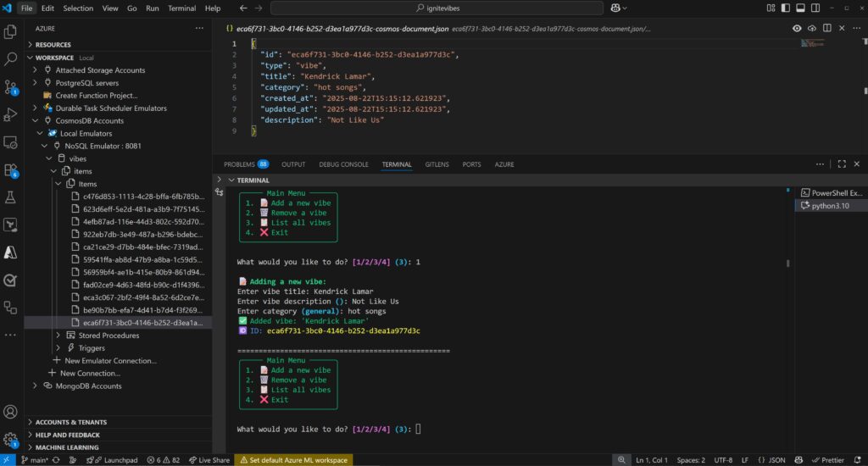Click the ignitevibes command center search box
Screen dimensions: 868x466
click(437, 8)
